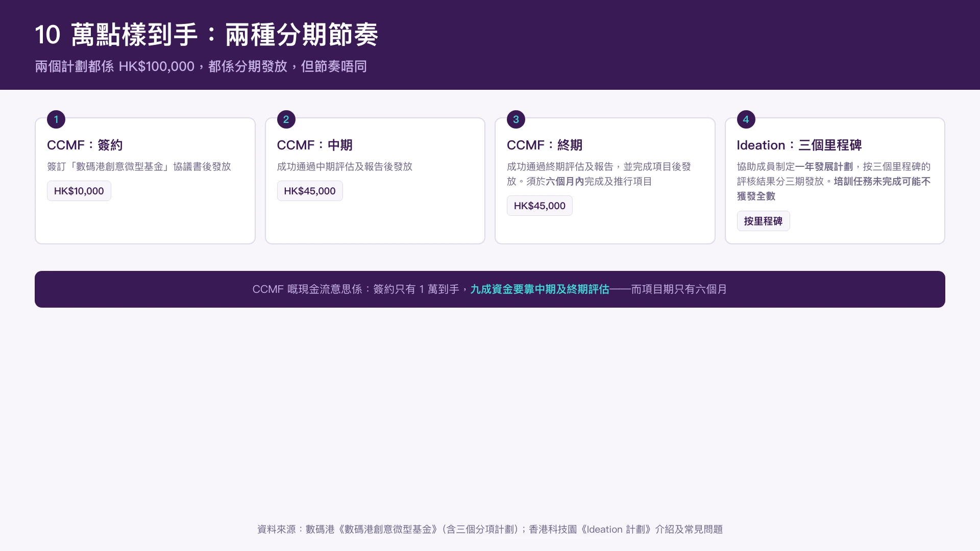This screenshot has height=551, width=980.
Task: Click the text 簽訂「數碼港創意微型基金」協議書後發放
Action: 139,166
